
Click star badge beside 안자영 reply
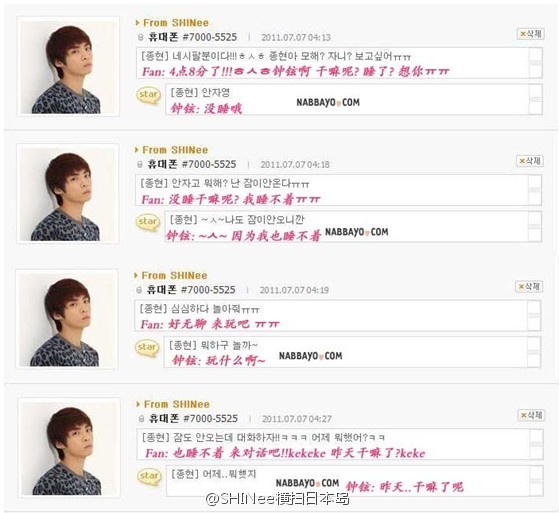click(x=149, y=95)
